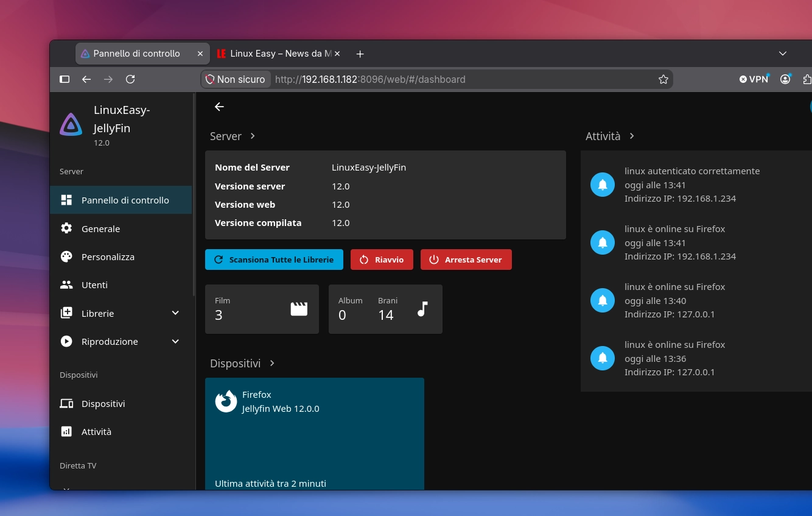Close the Linux Easy tab

click(337, 54)
